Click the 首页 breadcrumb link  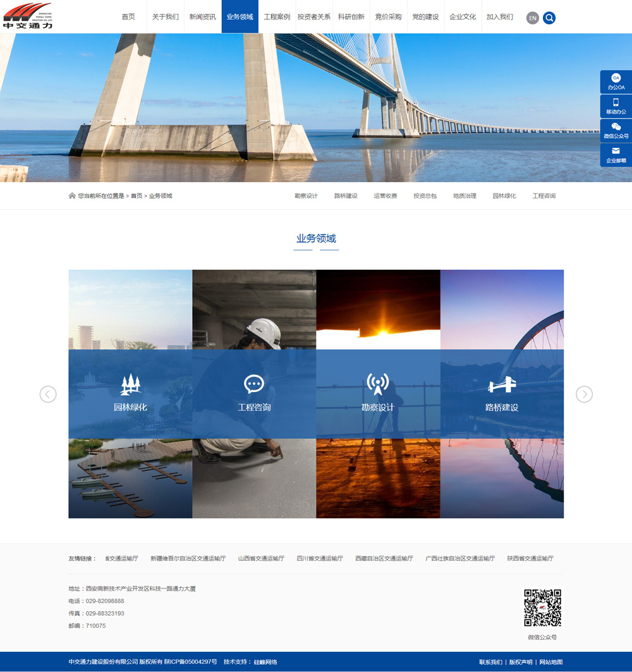coord(137,196)
